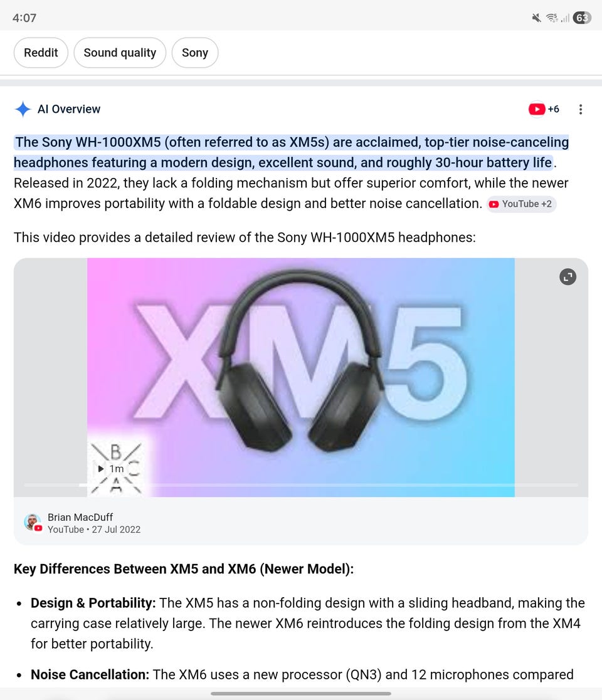Select the Sound quality chip
Image resolution: width=602 pixels, height=700 pixels.
[120, 53]
